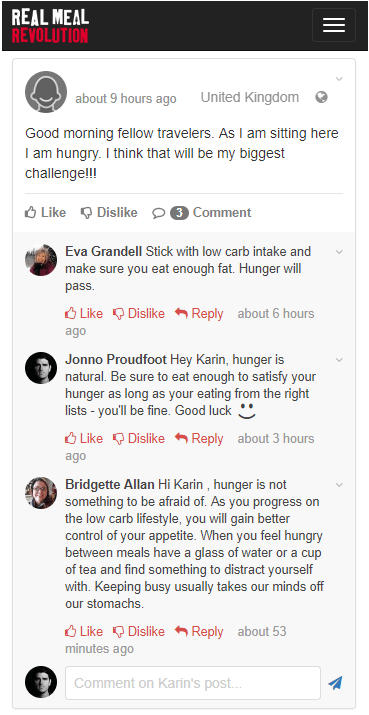Expand options chevron on Bridgette Allan's comment
The image size is (369, 715).
(339, 485)
